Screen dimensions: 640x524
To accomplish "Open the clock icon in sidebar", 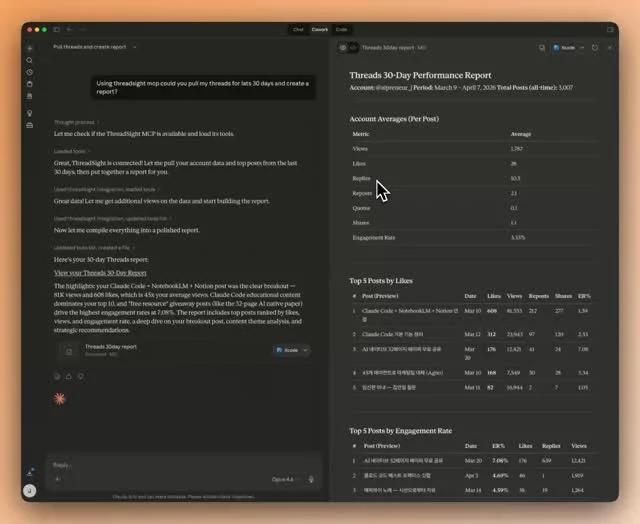I will 29,72.
